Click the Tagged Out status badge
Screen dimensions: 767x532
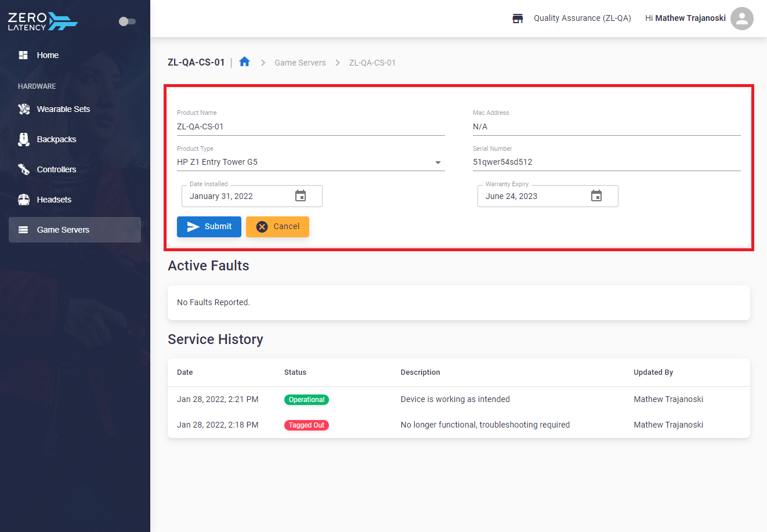(x=306, y=425)
